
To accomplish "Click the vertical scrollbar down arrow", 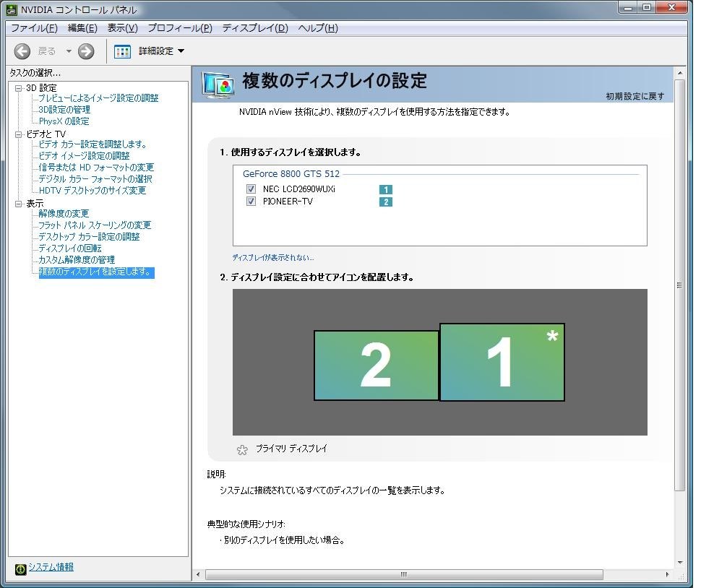I will pos(679,563).
